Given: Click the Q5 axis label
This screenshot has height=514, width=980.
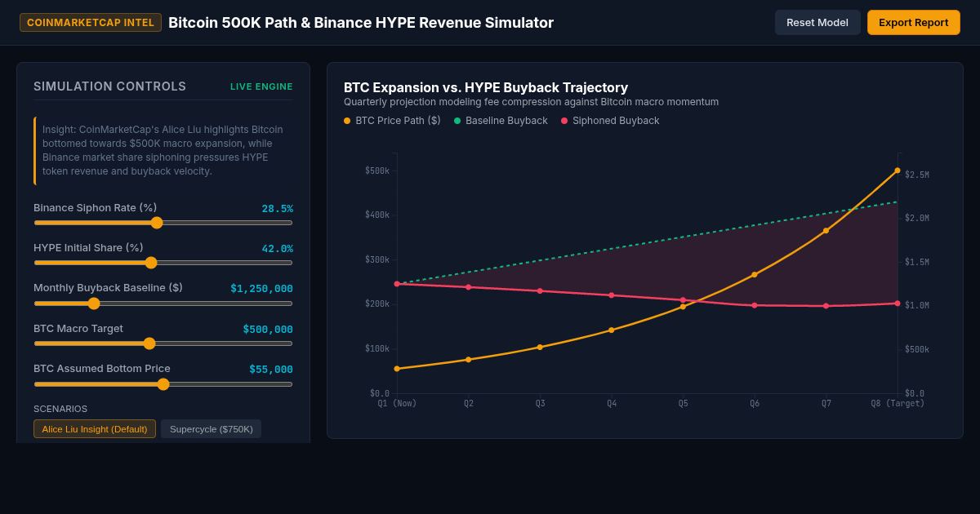Looking at the screenshot, I should (683, 403).
